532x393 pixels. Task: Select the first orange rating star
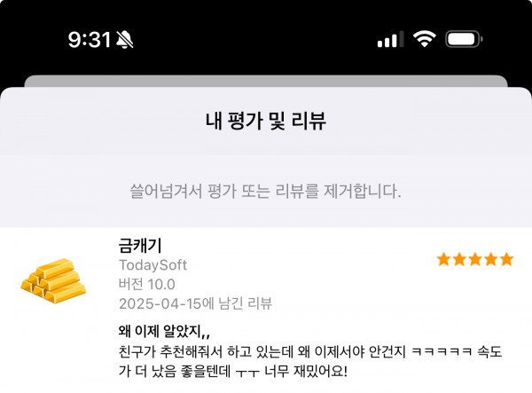pyautogui.click(x=444, y=259)
